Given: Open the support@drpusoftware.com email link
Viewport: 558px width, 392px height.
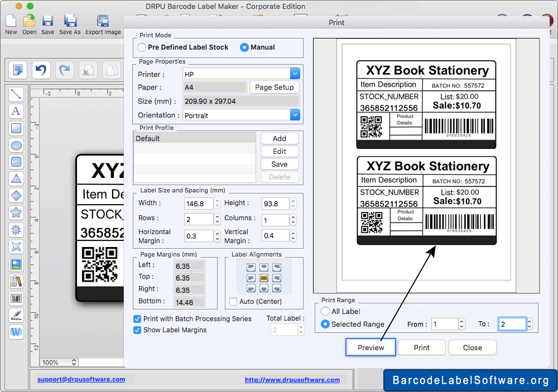Looking at the screenshot, I should pos(81,379).
